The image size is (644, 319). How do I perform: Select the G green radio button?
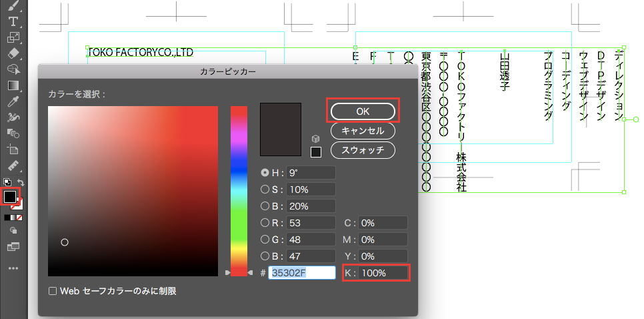(265, 239)
